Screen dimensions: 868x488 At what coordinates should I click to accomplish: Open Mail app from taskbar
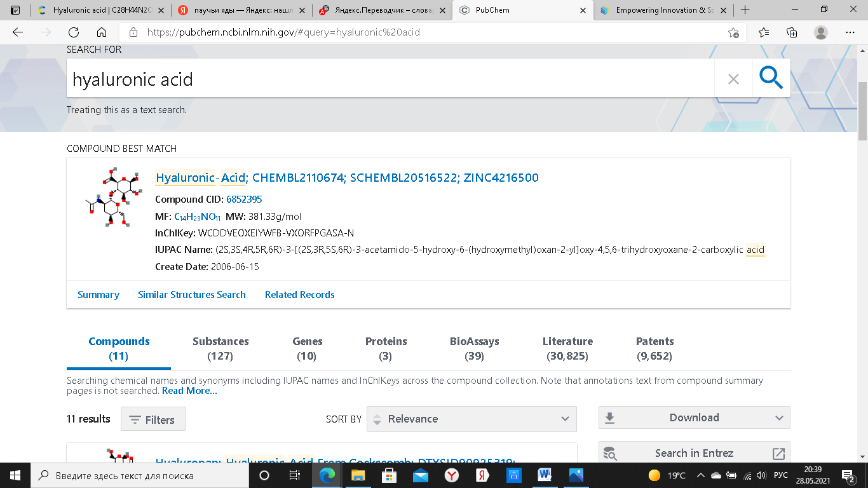coord(421,475)
